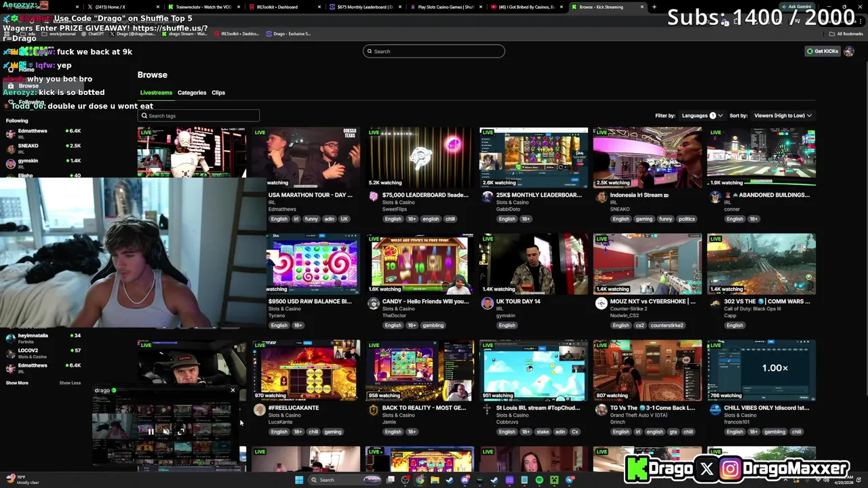This screenshot has height=488, width=868.
Task: Switch to Play Slots Casino Games browser tab
Action: (446, 7)
